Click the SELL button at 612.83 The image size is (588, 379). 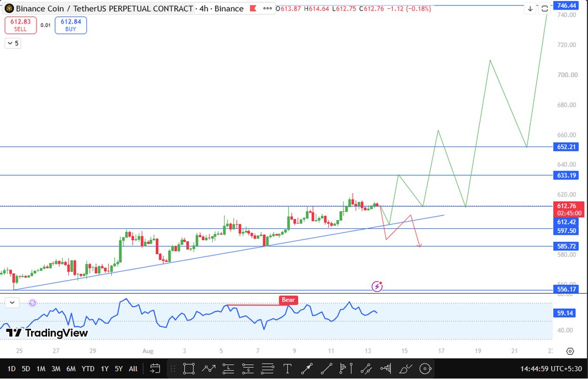click(21, 25)
